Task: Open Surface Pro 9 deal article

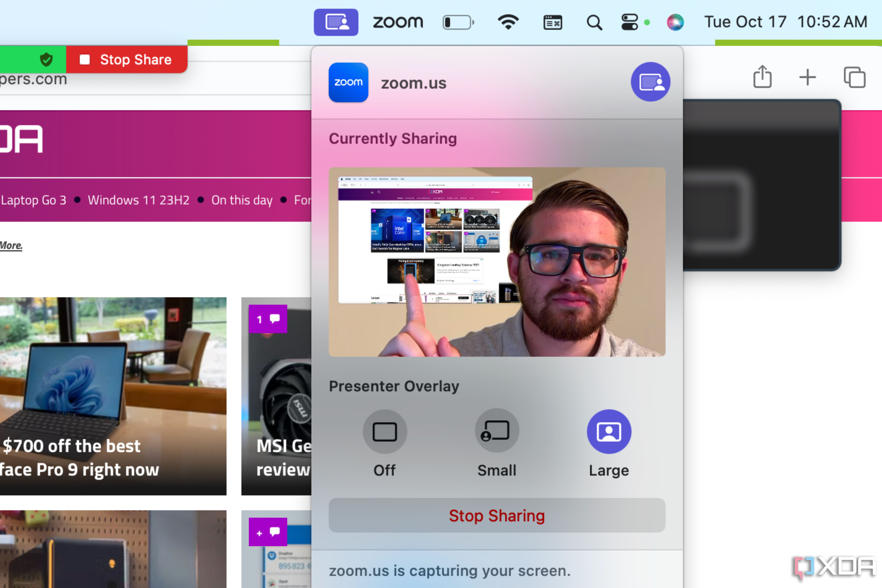Action: (x=113, y=396)
